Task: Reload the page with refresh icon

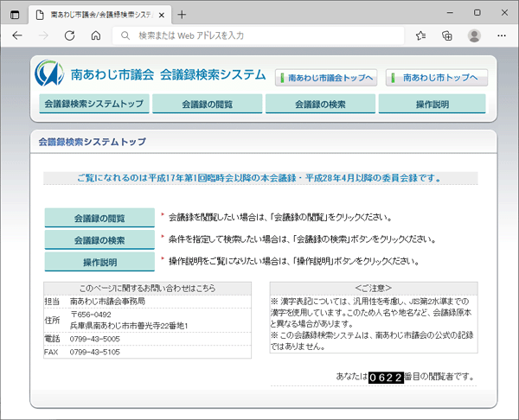Action: (x=69, y=35)
